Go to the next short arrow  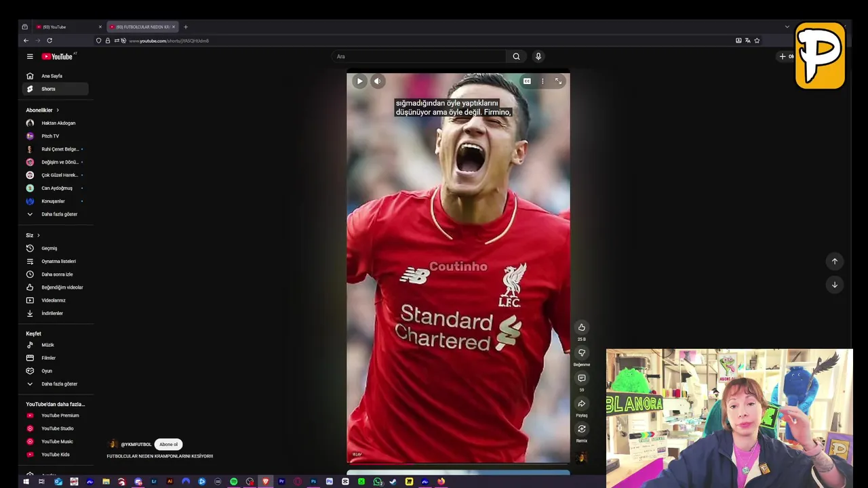point(835,285)
